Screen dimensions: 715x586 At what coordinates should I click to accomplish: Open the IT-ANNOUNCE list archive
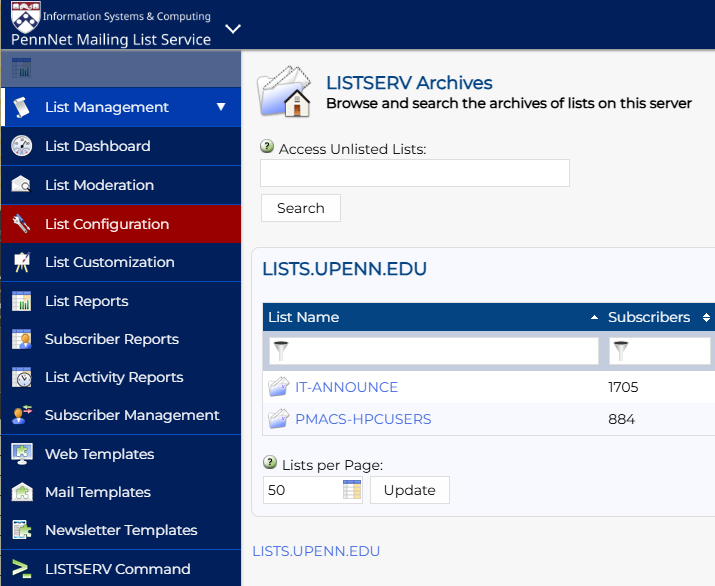[x=346, y=387]
